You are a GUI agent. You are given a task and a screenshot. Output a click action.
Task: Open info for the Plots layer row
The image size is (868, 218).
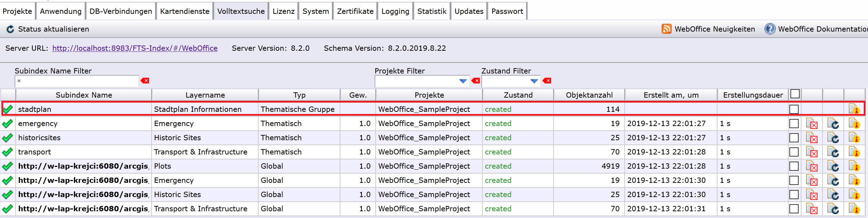click(854, 166)
